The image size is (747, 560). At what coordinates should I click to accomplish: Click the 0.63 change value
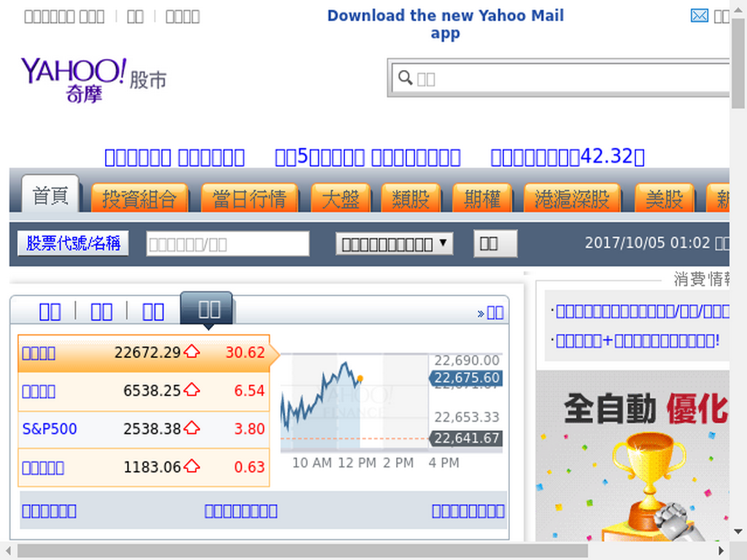pos(249,467)
